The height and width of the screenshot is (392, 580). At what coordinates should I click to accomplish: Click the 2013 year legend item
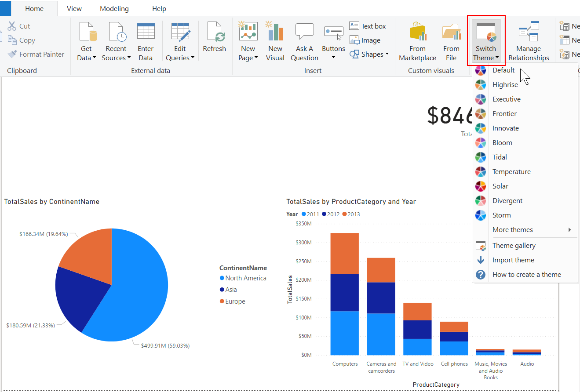pyautogui.click(x=351, y=214)
